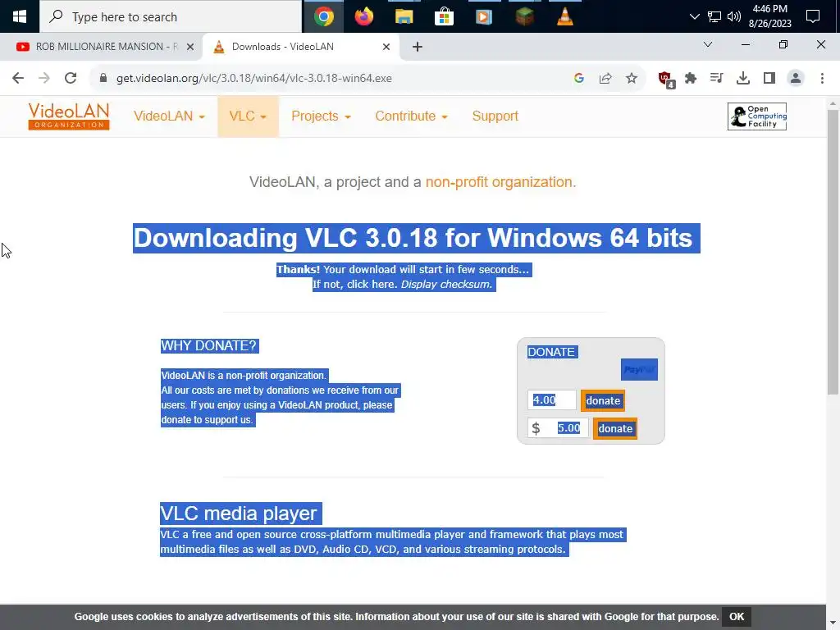Expand the VideoLAN dropdown menu

(169, 116)
